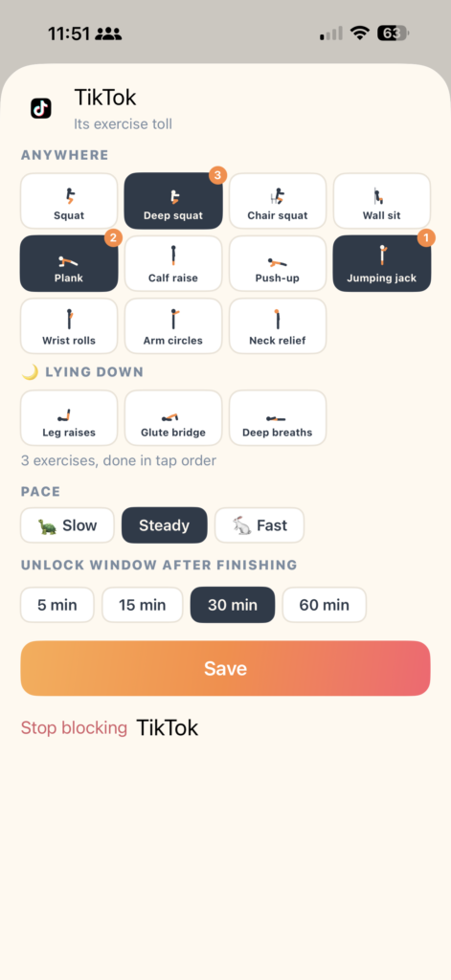Choose the 60 min unlock window

click(324, 605)
